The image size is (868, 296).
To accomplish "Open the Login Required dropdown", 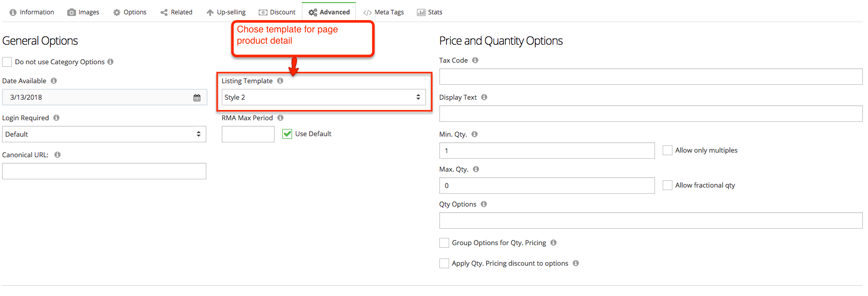I will click(104, 134).
